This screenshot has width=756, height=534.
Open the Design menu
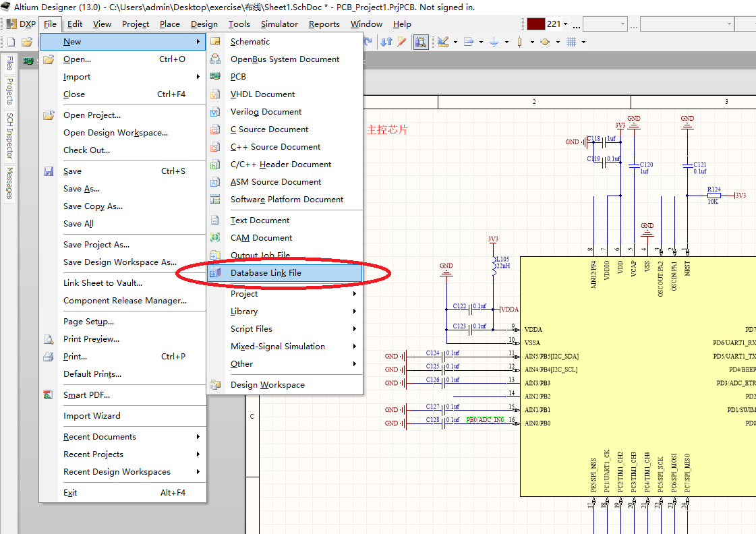[x=204, y=24]
